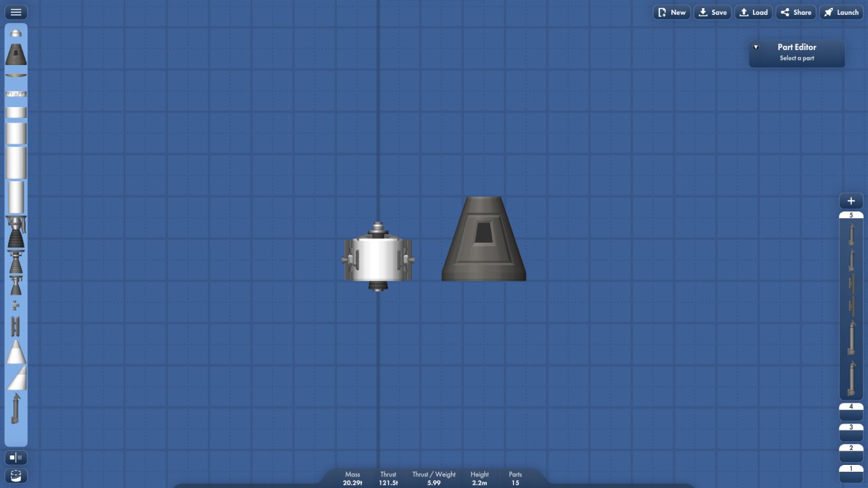Select stage 5 header
Image resolution: width=868 pixels, height=488 pixels.
click(851, 215)
